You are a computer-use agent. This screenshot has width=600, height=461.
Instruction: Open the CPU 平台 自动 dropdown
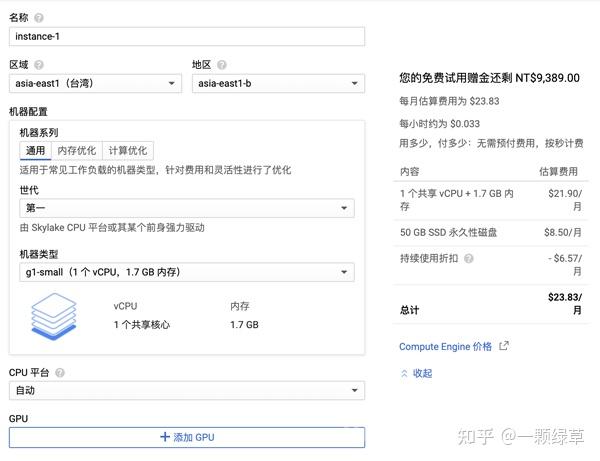pos(187,391)
